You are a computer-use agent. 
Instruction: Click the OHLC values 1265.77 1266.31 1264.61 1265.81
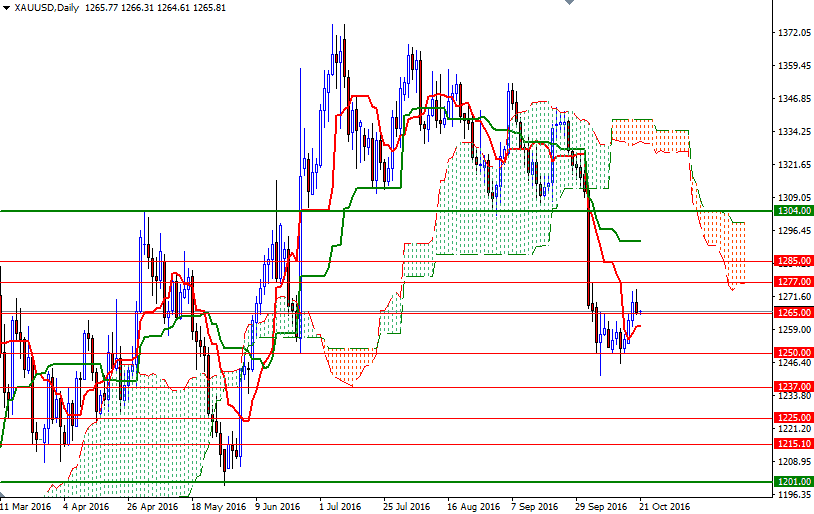coord(155,8)
